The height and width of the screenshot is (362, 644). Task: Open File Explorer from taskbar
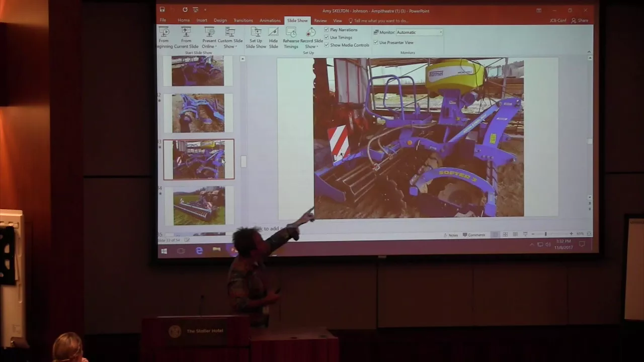216,249
